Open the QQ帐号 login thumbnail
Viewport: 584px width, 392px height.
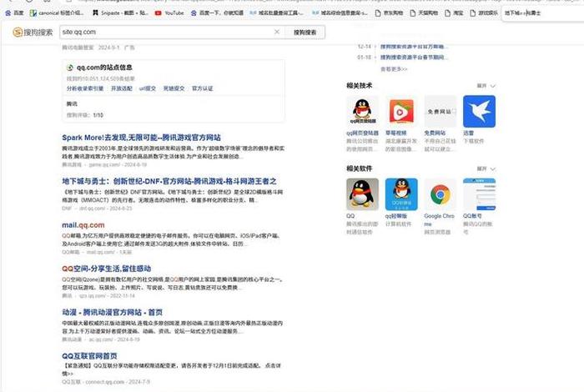click(x=480, y=194)
